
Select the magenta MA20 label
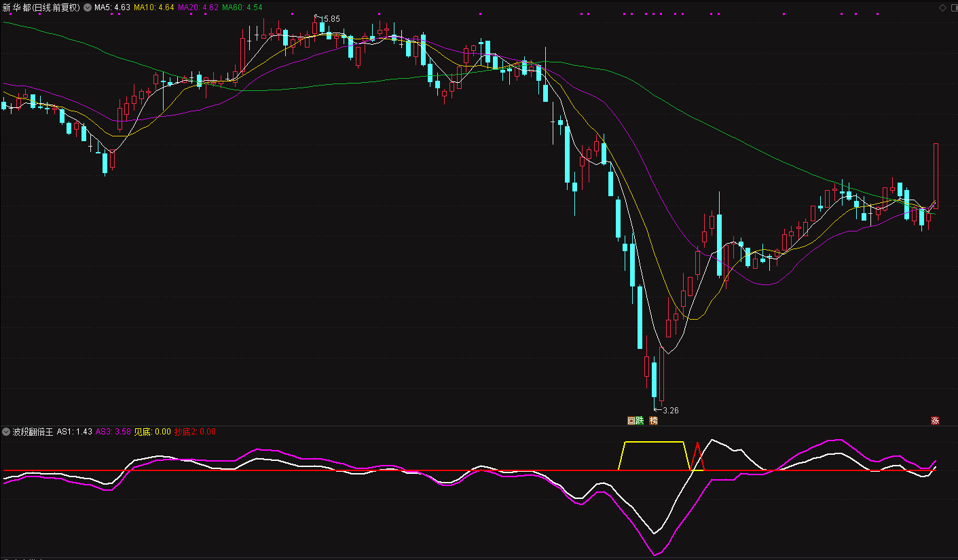198,7
